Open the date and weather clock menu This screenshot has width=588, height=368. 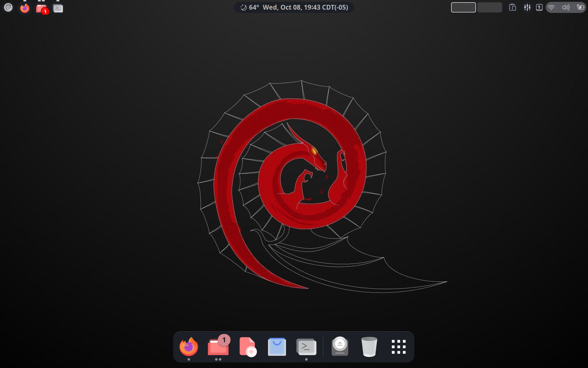point(294,7)
